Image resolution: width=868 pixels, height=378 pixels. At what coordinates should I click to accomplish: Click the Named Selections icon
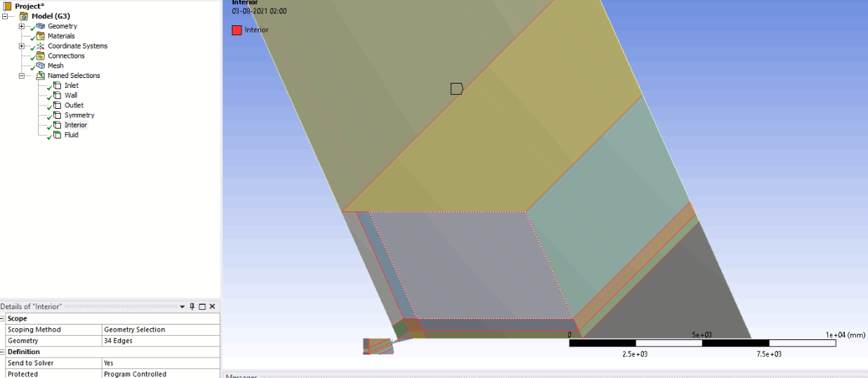[x=41, y=75]
